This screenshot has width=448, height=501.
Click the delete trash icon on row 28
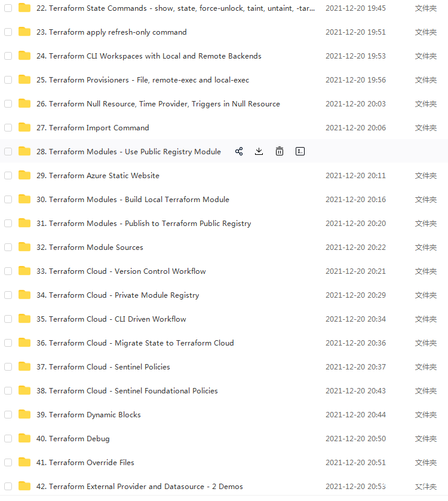(x=279, y=151)
